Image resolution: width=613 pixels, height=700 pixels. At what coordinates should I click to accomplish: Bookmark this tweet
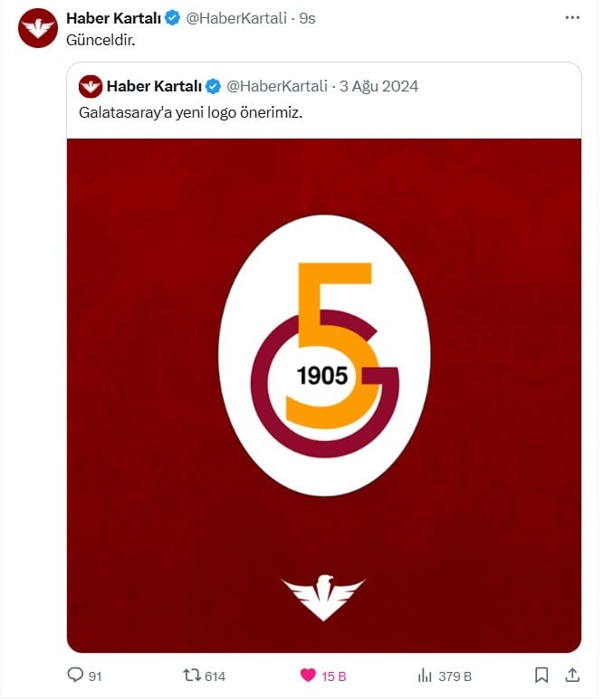(541, 676)
